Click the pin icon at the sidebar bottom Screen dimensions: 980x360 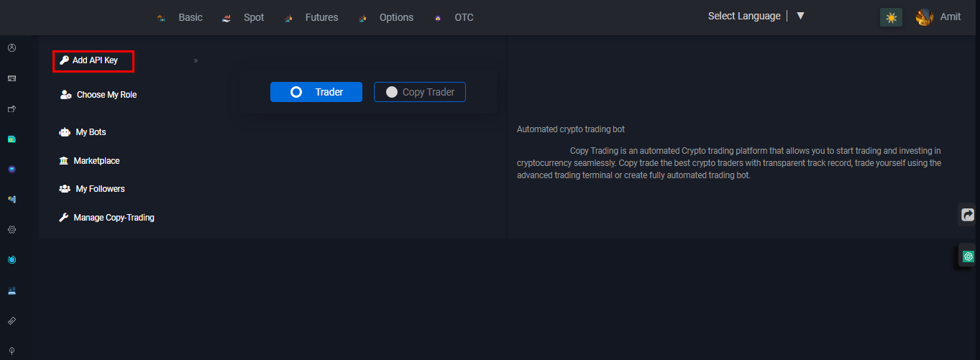click(12, 351)
